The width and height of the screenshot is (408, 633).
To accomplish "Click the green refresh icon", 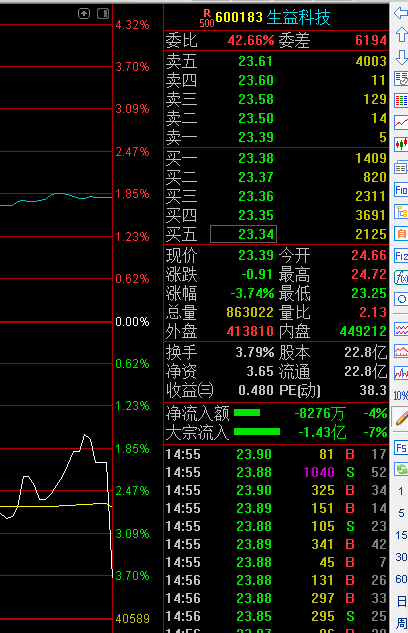I will [x=401, y=470].
